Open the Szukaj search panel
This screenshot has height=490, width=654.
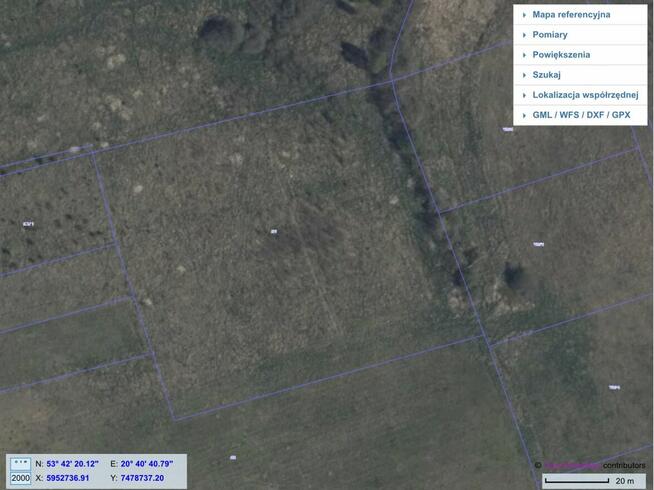coord(546,75)
